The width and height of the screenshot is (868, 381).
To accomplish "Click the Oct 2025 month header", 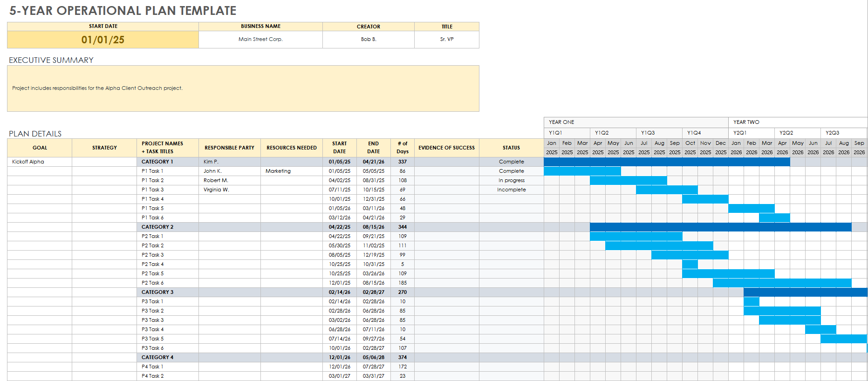I will (x=690, y=148).
